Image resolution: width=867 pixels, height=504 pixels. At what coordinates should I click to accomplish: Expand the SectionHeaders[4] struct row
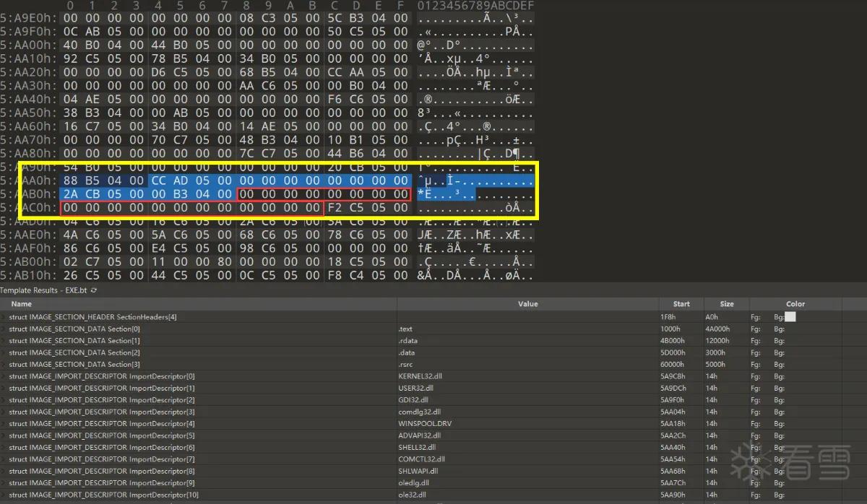coord(5,317)
